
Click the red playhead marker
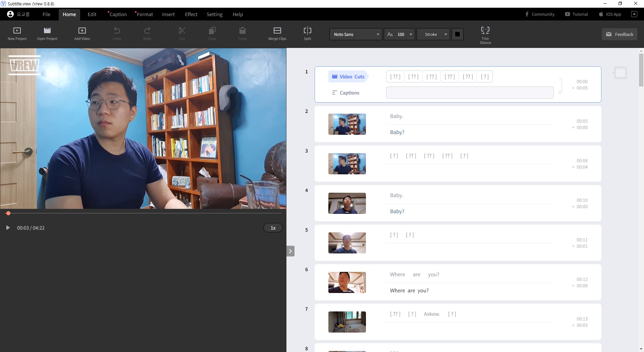pos(8,213)
